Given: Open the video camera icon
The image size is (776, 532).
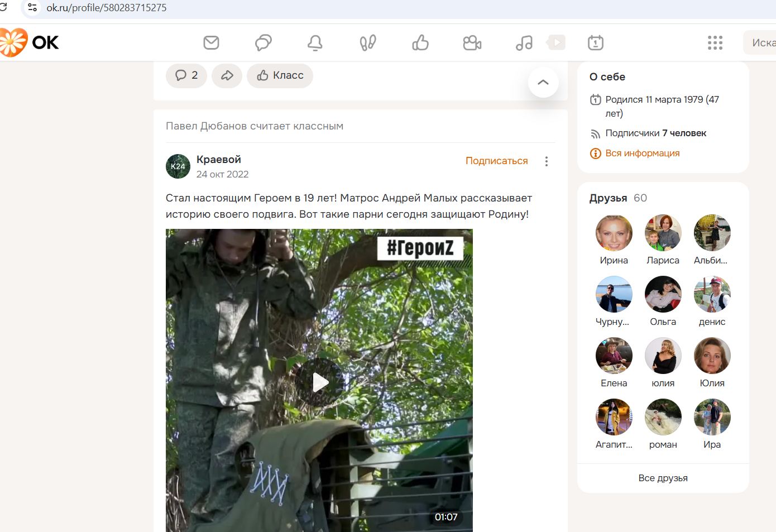Looking at the screenshot, I should 472,42.
